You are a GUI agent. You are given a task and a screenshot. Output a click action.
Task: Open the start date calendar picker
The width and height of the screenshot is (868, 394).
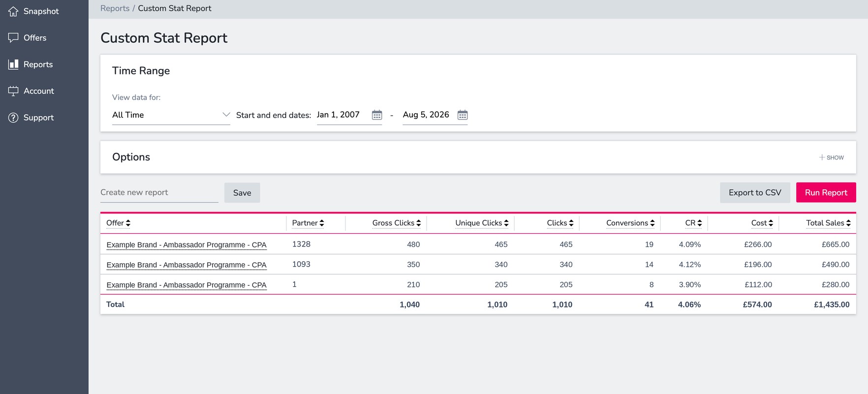tap(377, 115)
